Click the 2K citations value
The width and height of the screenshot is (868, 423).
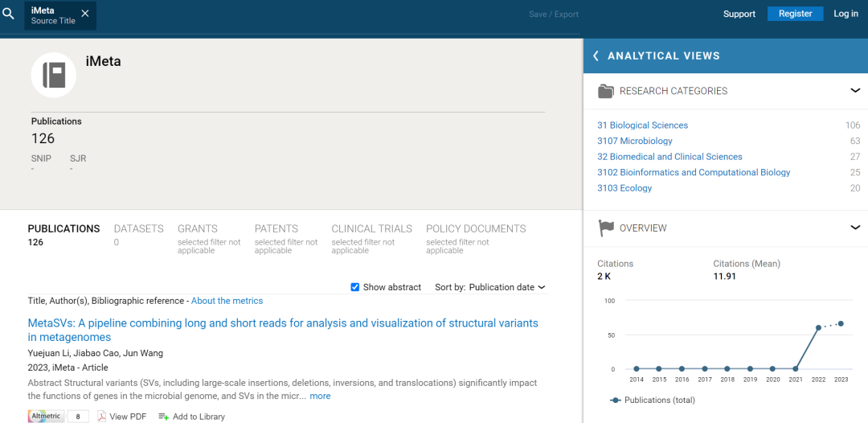(x=604, y=277)
